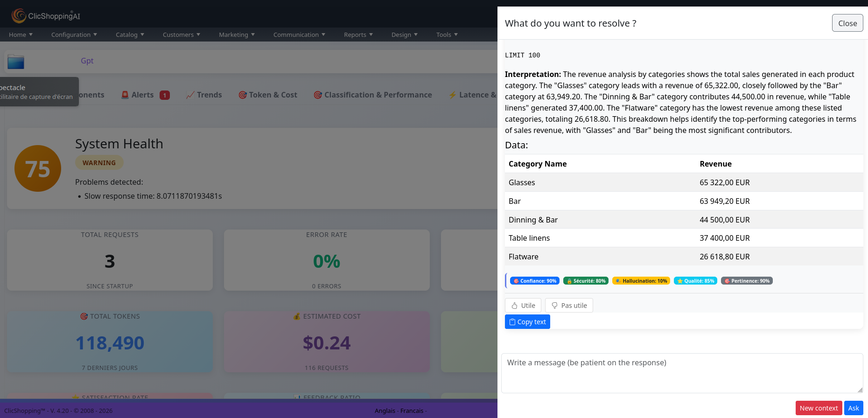Image resolution: width=868 pixels, height=418 pixels.
Task: Switch to the Trends tab
Action: pyautogui.click(x=204, y=95)
